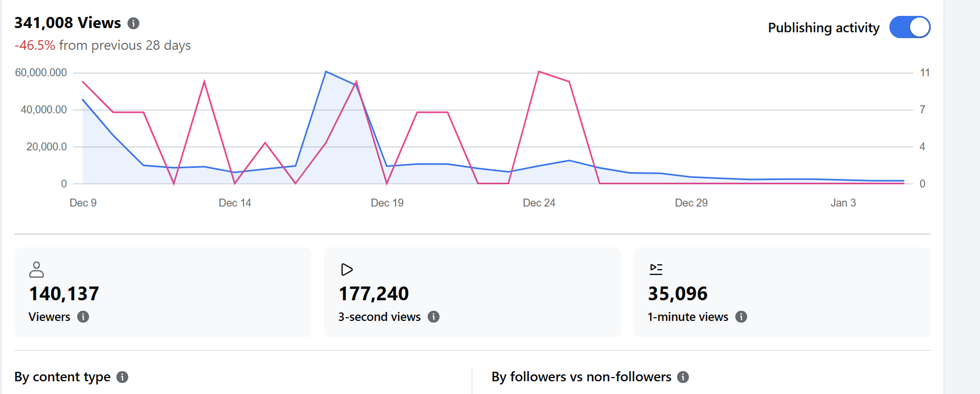Click the info icon next to 3-second views
Screen dimensions: 980x394
tap(434, 317)
